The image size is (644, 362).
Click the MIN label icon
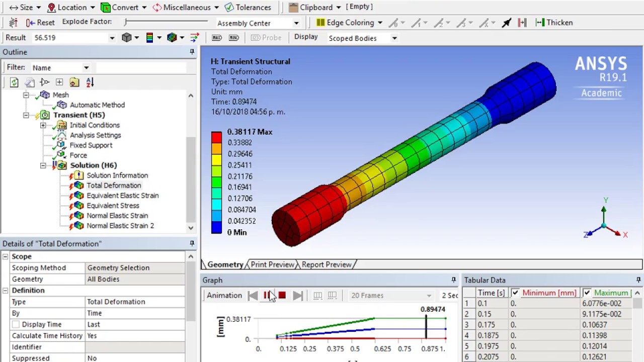coord(233,38)
